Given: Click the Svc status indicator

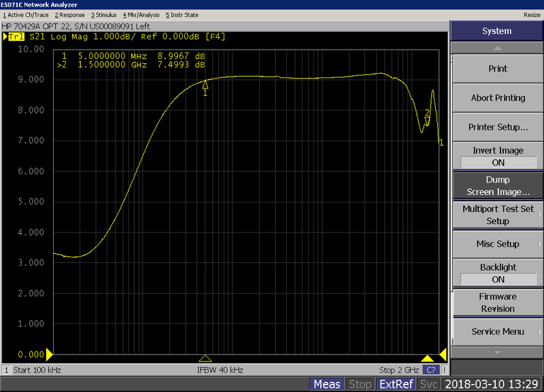Looking at the screenshot, I should coord(429,385).
